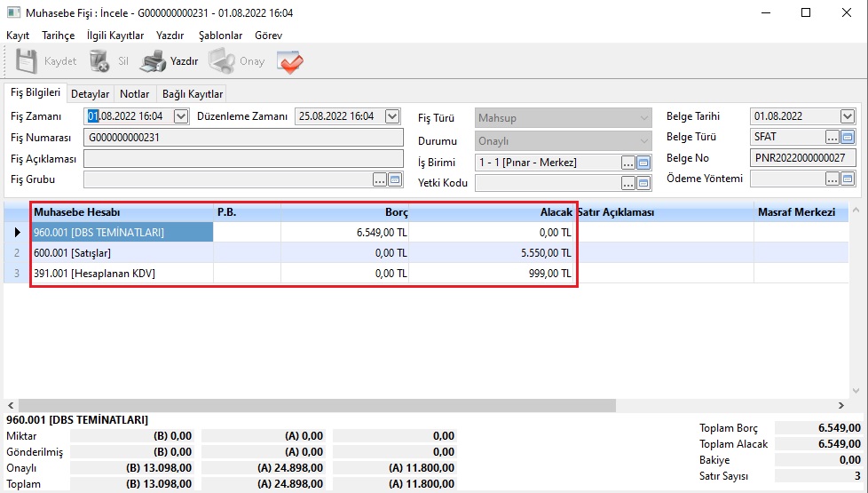Screen dimensions: 868x493
Task: Select the 600.001 [Satışlar] row
Action: (x=122, y=253)
